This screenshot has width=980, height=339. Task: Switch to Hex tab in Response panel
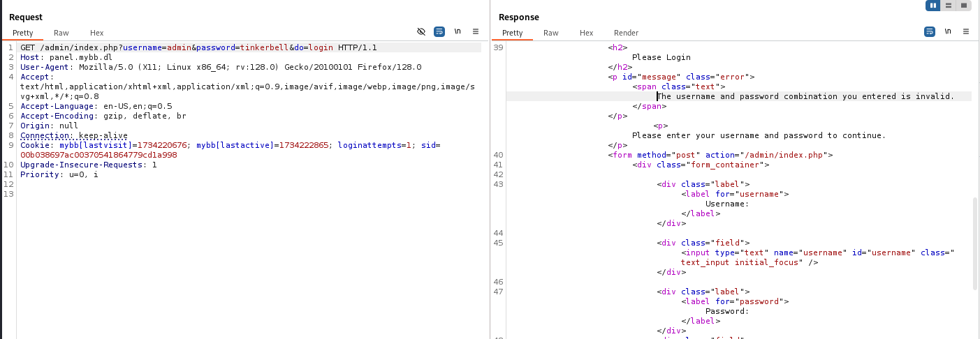click(586, 33)
